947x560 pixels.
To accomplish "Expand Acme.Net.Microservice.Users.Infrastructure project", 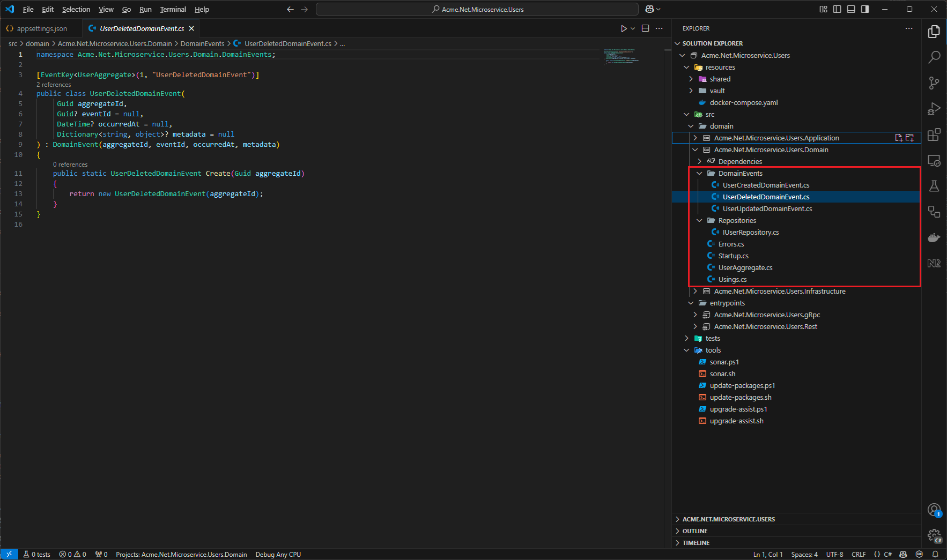I will (x=695, y=291).
